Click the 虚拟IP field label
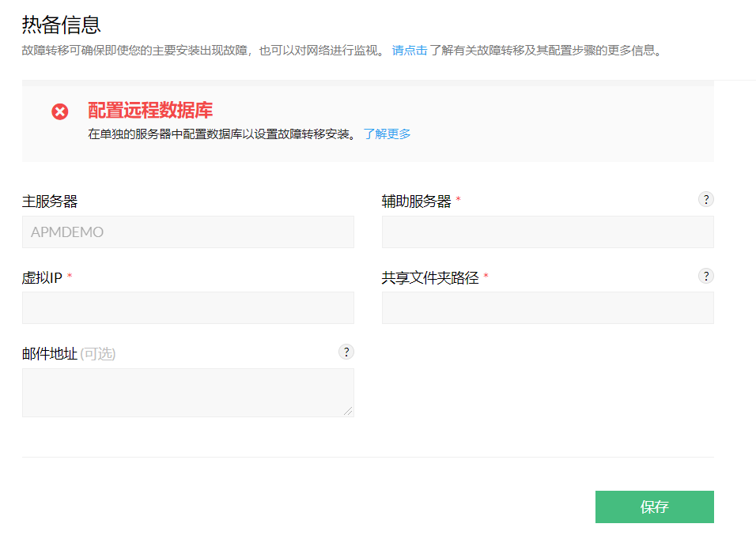 42,277
